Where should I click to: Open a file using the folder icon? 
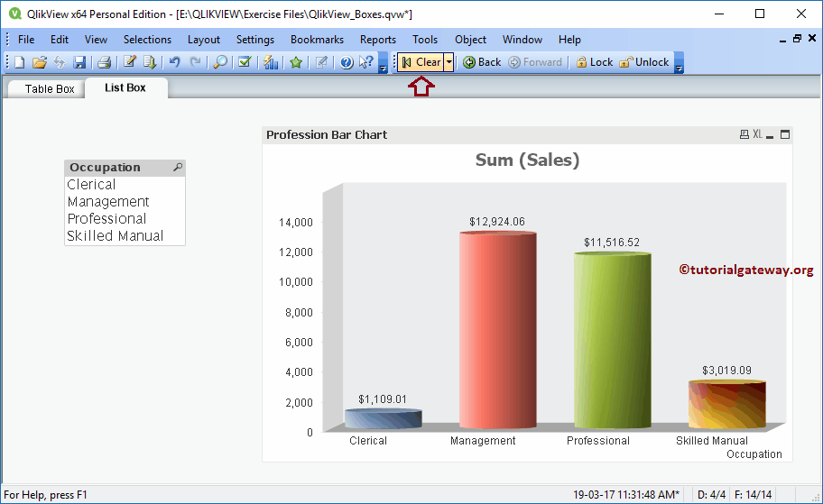pyautogui.click(x=40, y=62)
